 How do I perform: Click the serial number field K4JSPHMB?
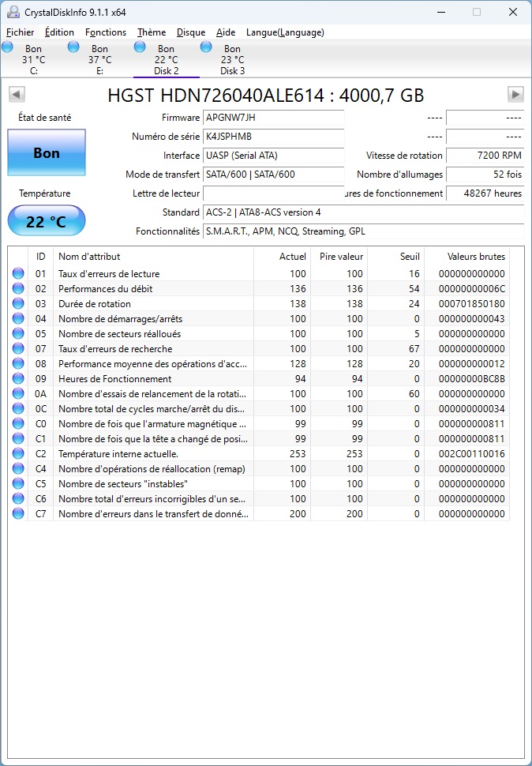click(x=273, y=137)
